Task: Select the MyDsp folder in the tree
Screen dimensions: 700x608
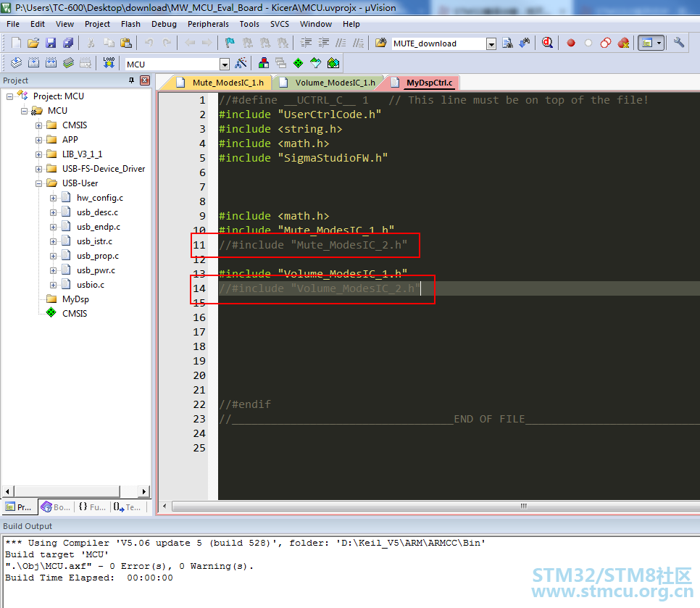Action: pos(75,299)
